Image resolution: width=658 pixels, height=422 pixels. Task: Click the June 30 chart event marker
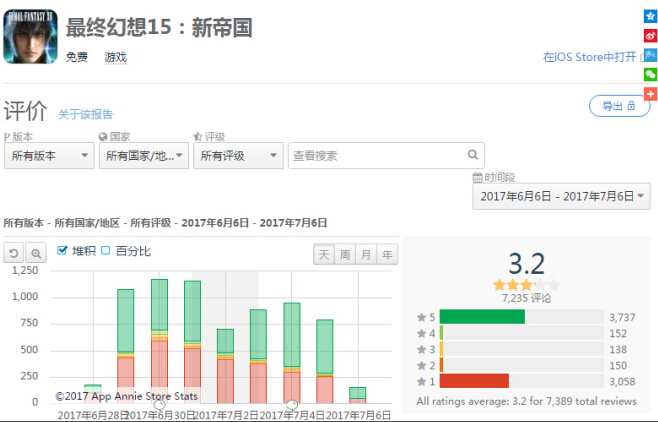click(x=159, y=405)
